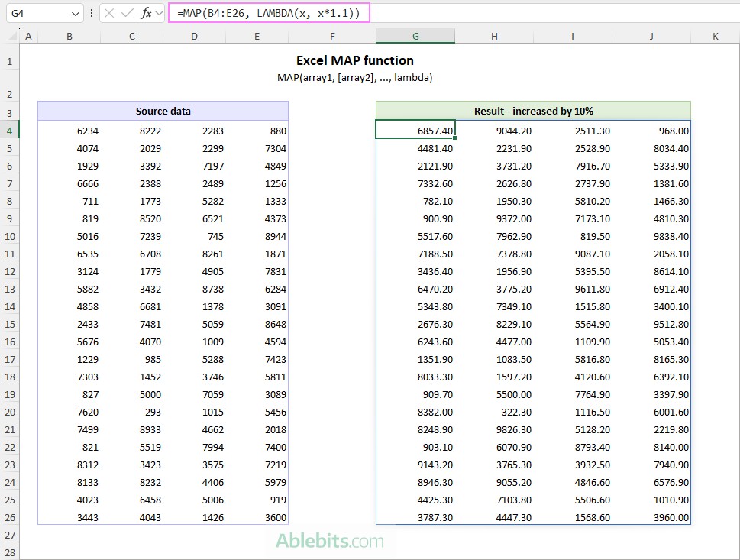Select column J header
The height and width of the screenshot is (560, 740).
(651, 37)
